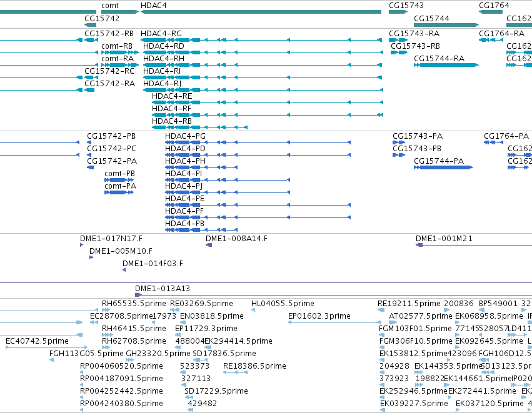This screenshot has height=413, width=532.
Task: Select EST EP01602.3prime label
Action: coord(319,316)
